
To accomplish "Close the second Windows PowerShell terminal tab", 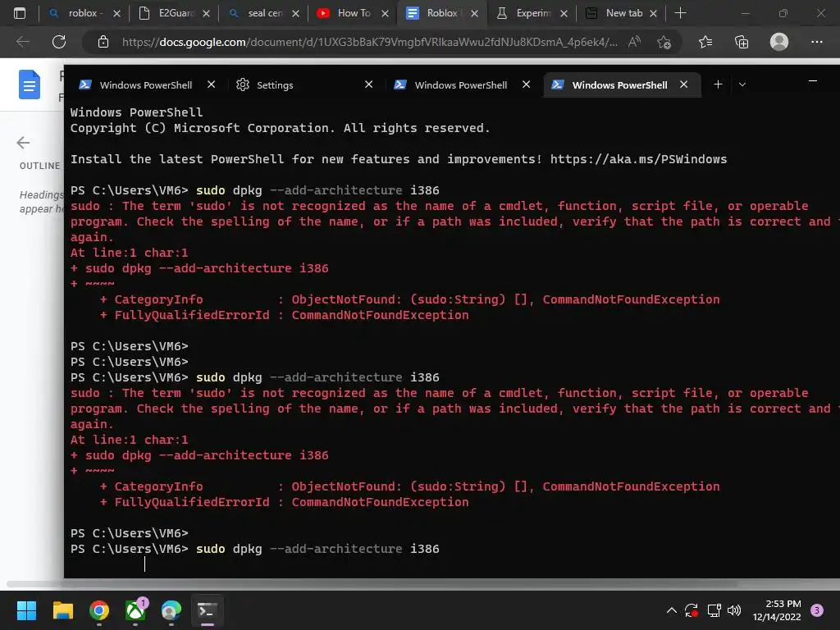I will (x=526, y=84).
